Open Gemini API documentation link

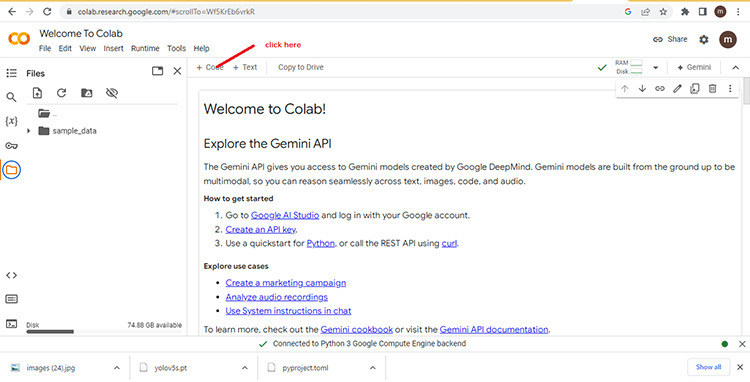pos(494,329)
